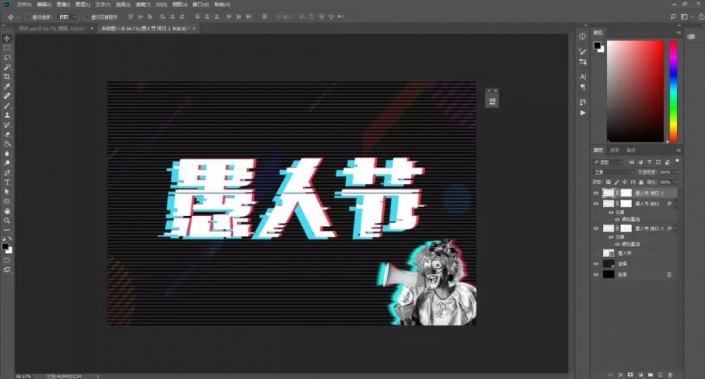
Task: Show the hidden 愚人节 text layer
Action: click(x=596, y=253)
